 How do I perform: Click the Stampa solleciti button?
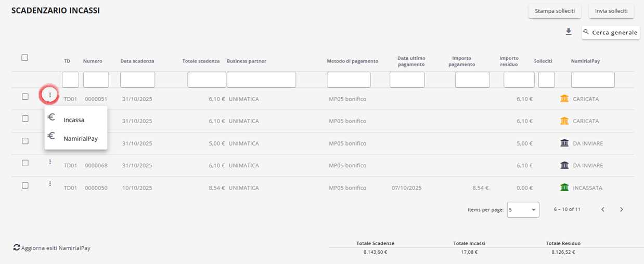[x=555, y=11]
